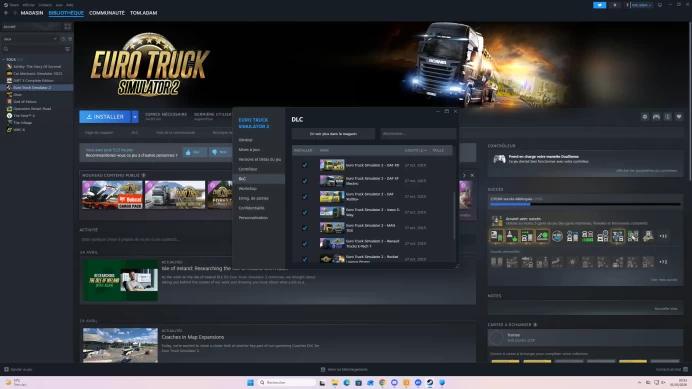Open the COMMUNAUTÉ tab
The image size is (692, 389).
point(107,13)
